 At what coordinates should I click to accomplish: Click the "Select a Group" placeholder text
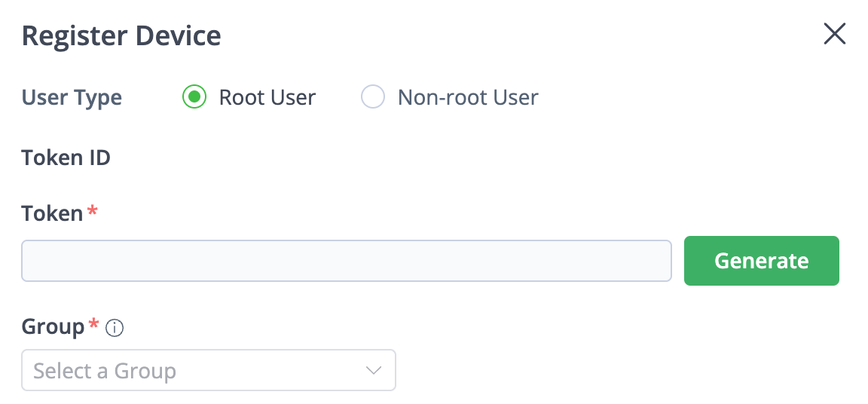pyautogui.click(x=105, y=371)
